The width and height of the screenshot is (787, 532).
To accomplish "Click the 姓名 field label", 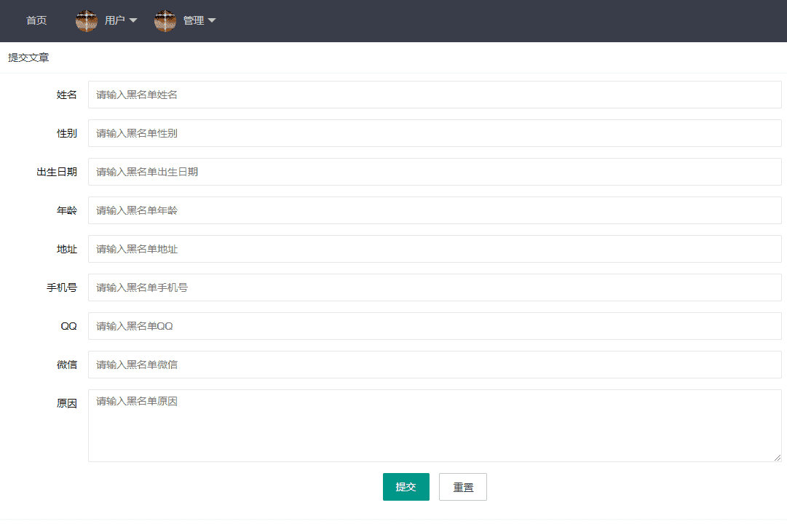I will coord(67,95).
